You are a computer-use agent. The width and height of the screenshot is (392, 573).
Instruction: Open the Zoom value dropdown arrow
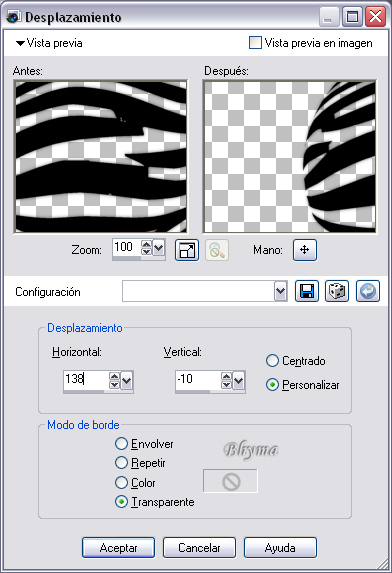pyautogui.click(x=159, y=248)
